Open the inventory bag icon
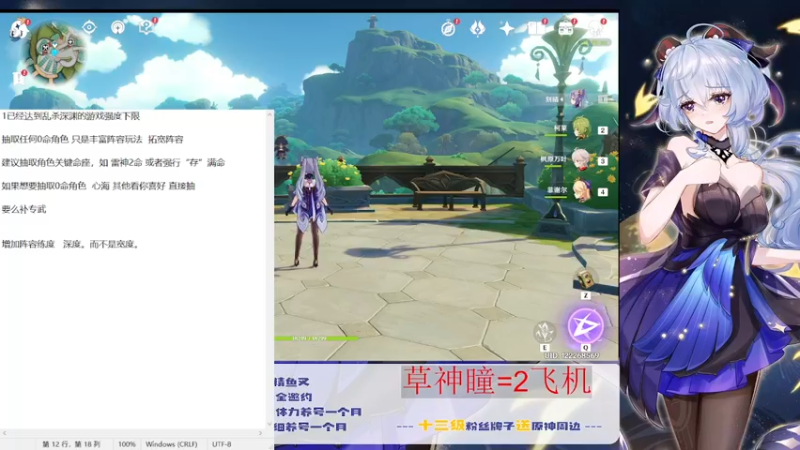 [566, 28]
